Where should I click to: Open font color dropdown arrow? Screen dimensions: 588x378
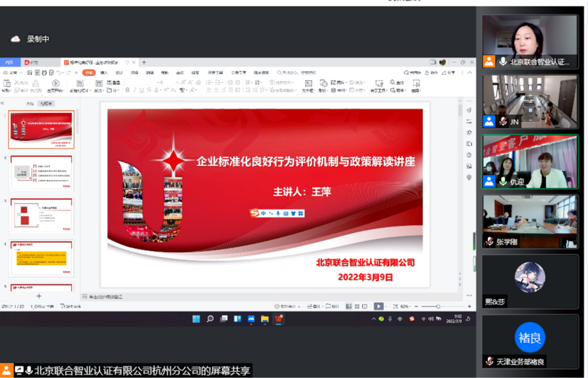[160, 90]
